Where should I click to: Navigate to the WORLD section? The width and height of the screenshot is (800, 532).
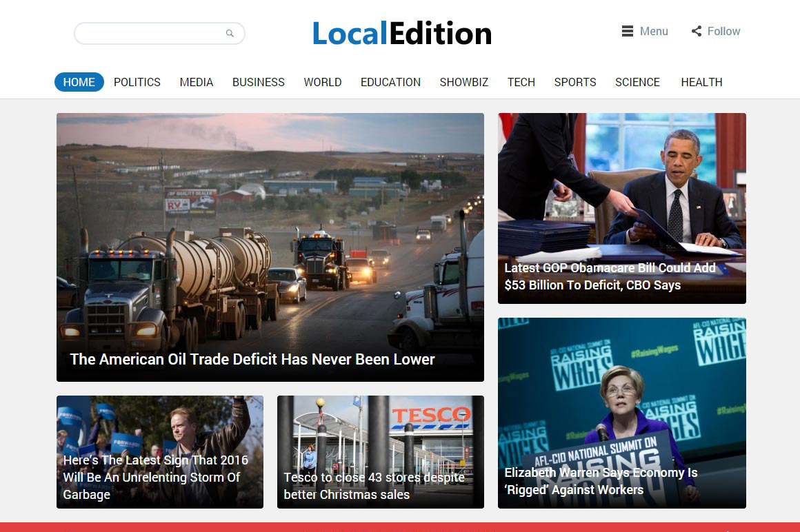323,82
